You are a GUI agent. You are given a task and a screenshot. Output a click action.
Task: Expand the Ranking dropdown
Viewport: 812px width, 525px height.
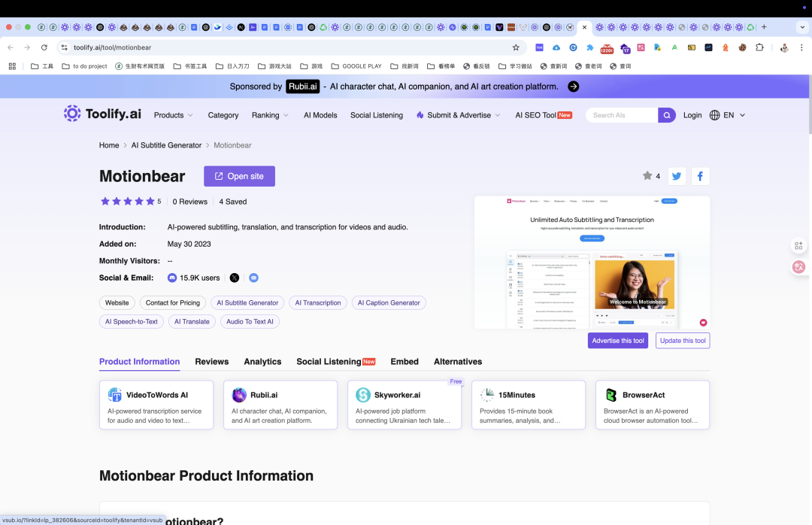pos(271,115)
